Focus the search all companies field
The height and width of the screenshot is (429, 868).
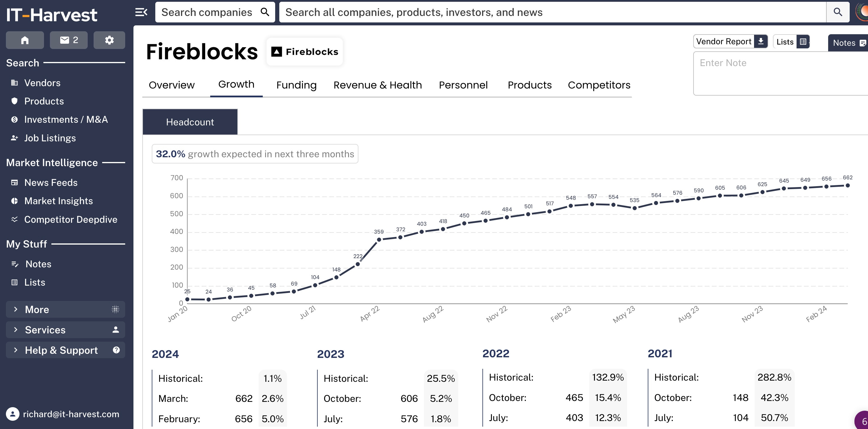[553, 12]
